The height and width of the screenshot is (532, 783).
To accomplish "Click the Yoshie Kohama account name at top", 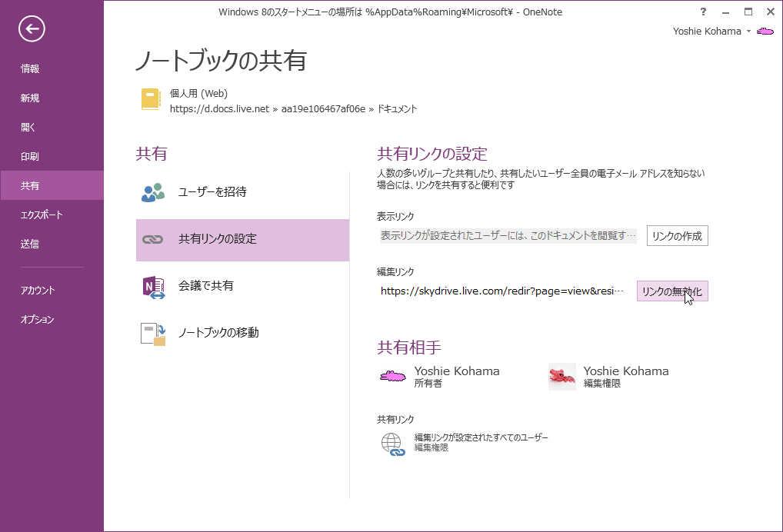I will tap(707, 32).
